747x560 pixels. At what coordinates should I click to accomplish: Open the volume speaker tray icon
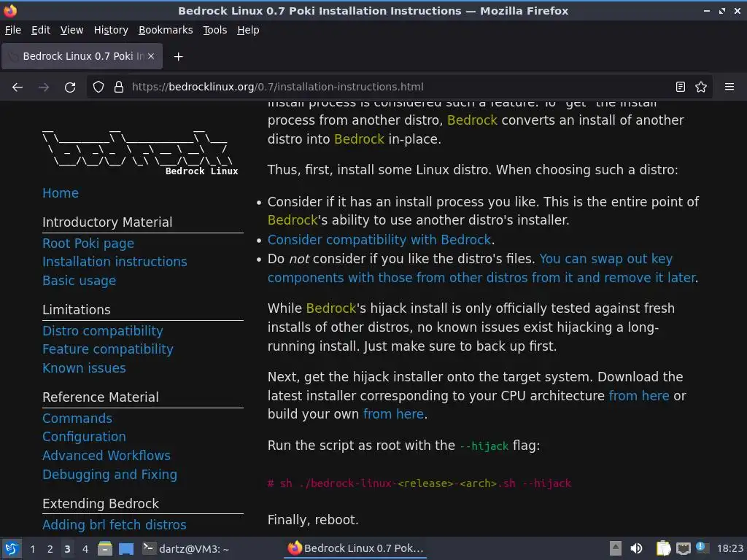coord(636,548)
